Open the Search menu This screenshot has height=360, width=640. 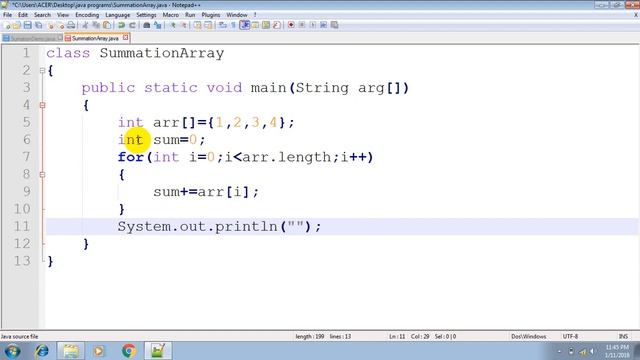(x=42, y=15)
